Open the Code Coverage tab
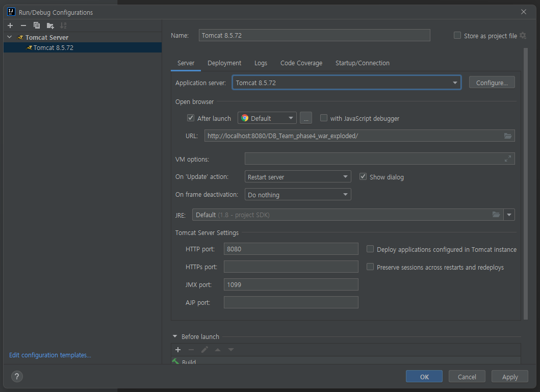Screen dimensions: 540x392 301,63
